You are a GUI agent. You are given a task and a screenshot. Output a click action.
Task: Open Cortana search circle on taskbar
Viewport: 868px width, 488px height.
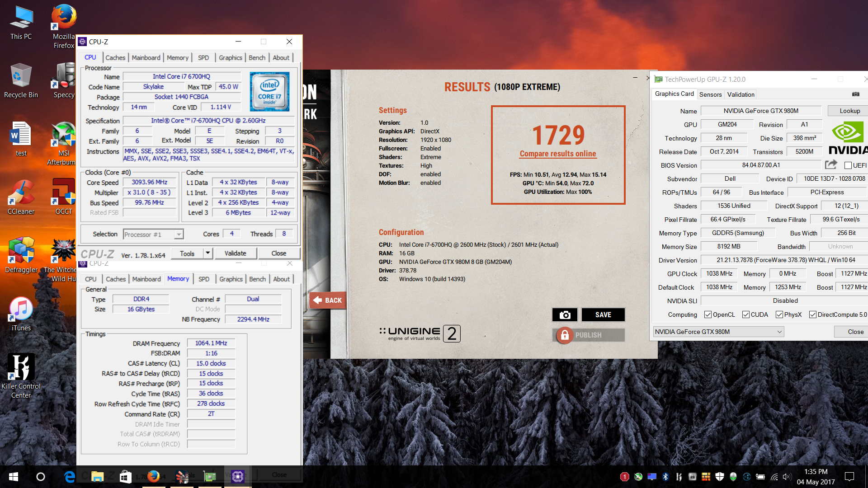[41, 477]
